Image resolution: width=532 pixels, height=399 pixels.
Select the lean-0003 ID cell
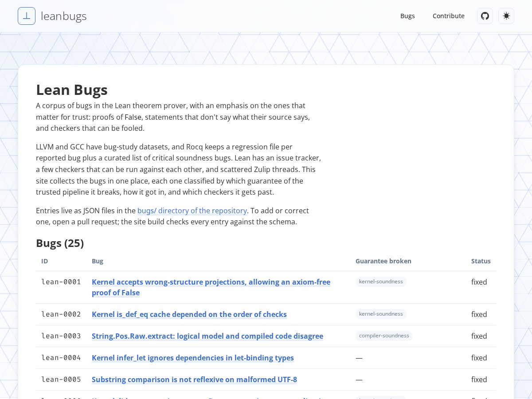61,336
